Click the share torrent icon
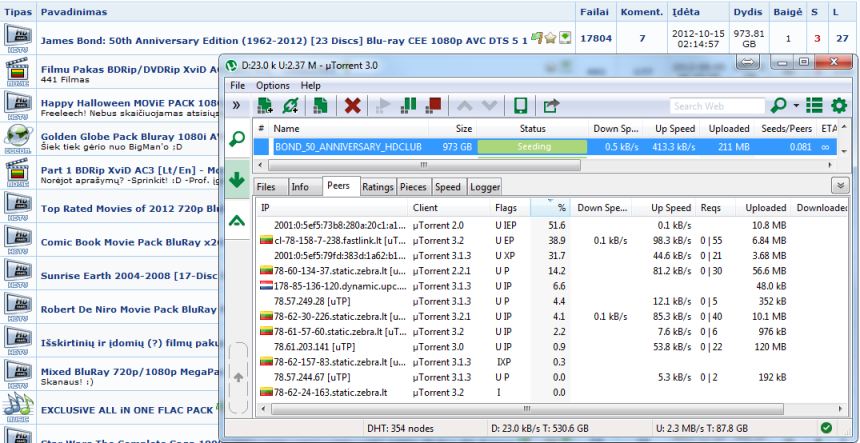The image size is (860, 443). [551, 105]
